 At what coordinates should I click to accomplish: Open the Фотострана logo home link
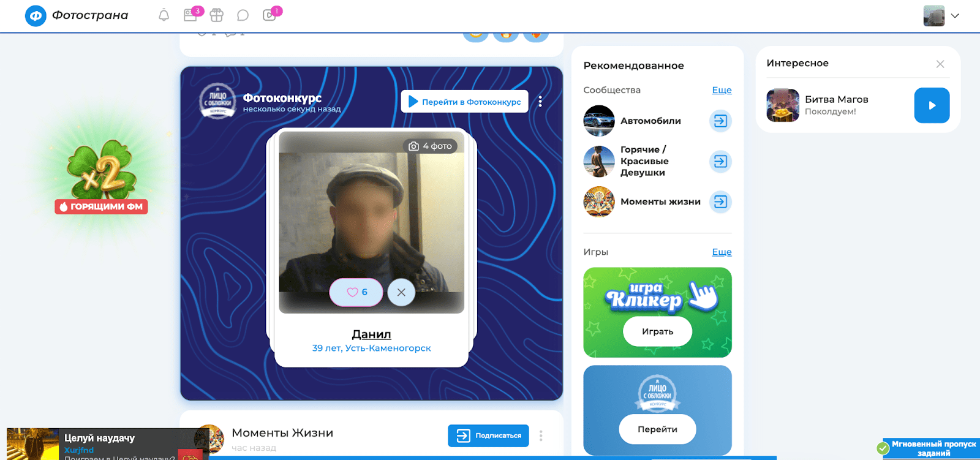point(77,15)
